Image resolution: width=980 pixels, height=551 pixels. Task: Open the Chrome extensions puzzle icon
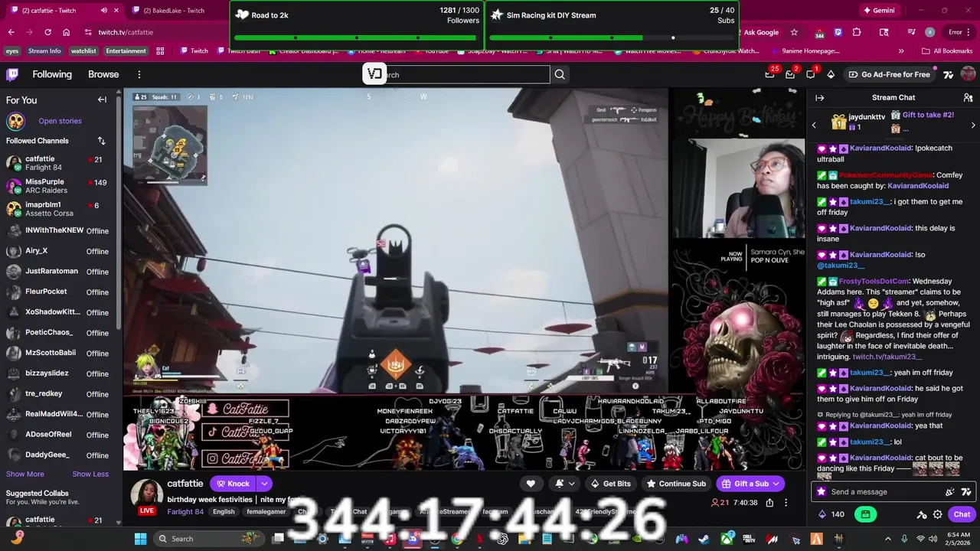point(857,32)
